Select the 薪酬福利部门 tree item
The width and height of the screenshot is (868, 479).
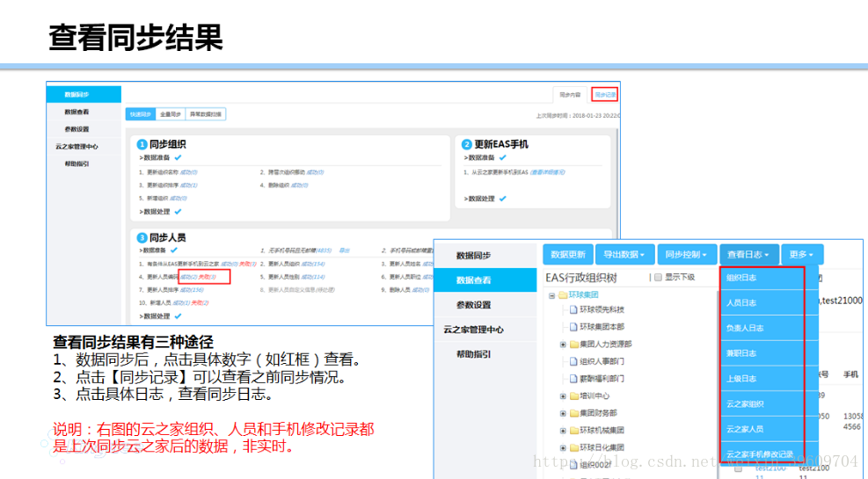point(602,378)
